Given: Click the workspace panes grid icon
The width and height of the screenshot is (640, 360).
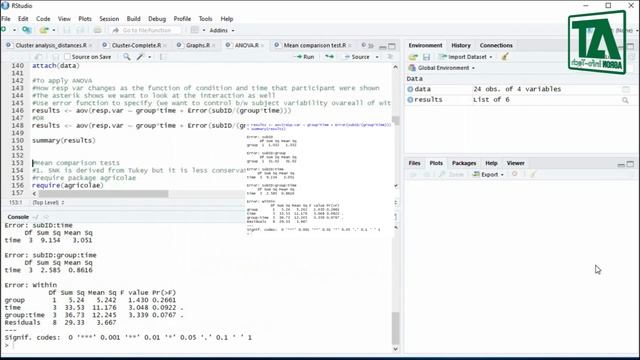Looking at the screenshot, I should [194, 30].
